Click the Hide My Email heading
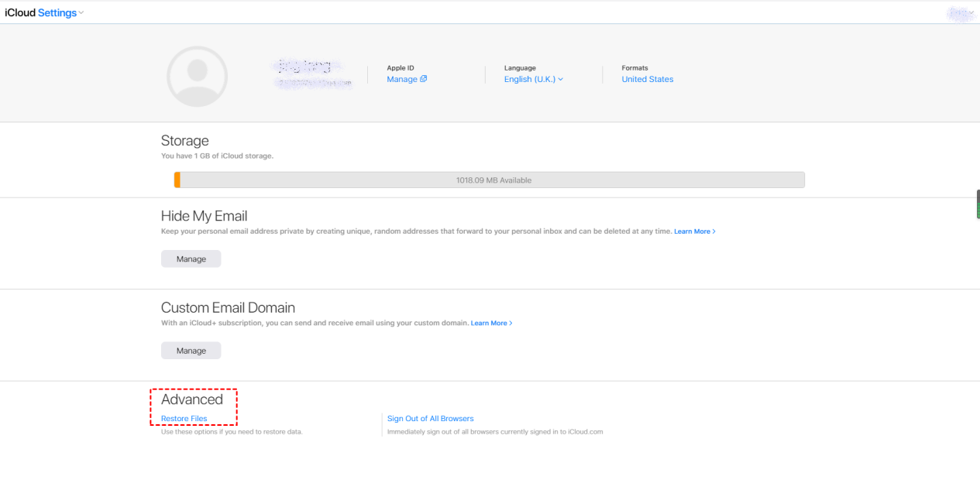This screenshot has height=497, width=980. coord(205,216)
